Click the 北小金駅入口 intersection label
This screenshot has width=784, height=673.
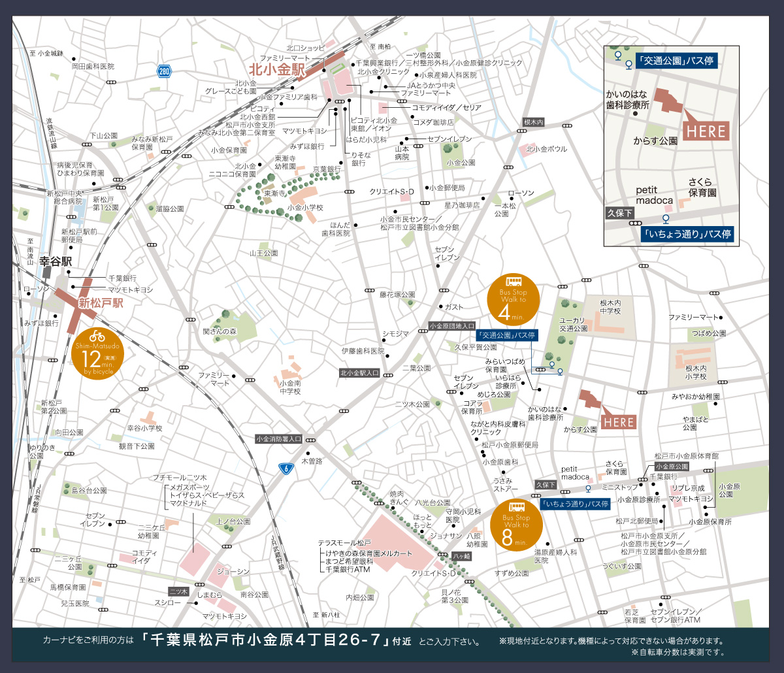(360, 373)
